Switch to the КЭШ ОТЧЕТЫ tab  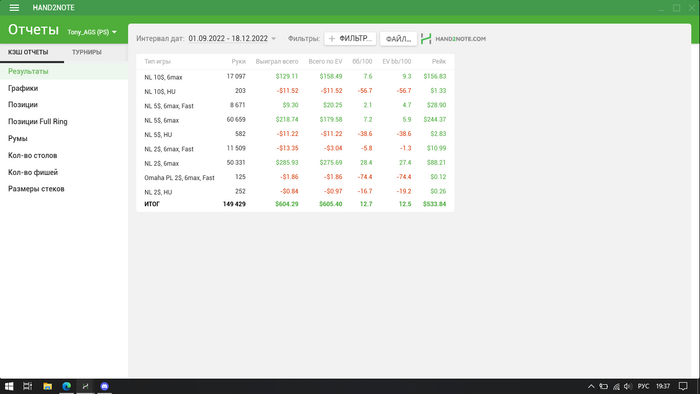point(28,52)
